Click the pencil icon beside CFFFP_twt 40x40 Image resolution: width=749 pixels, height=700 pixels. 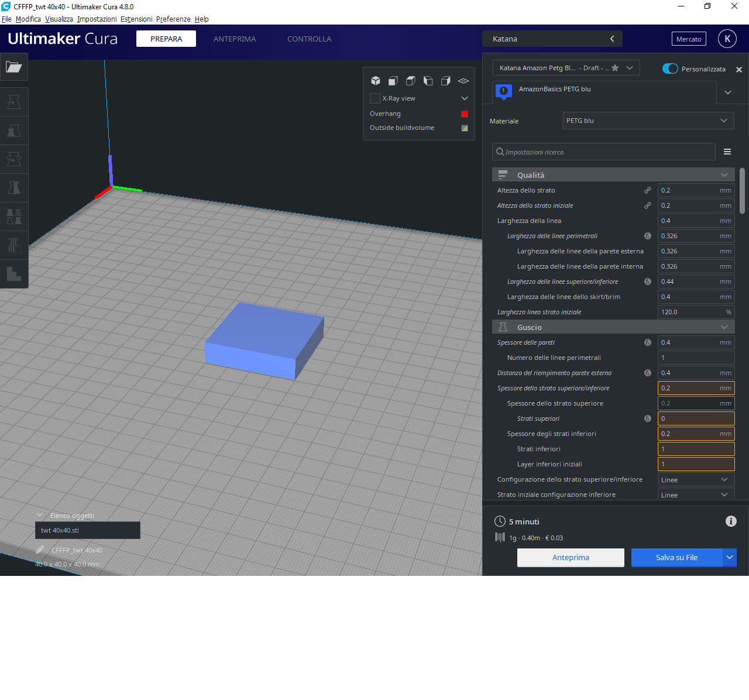40,550
